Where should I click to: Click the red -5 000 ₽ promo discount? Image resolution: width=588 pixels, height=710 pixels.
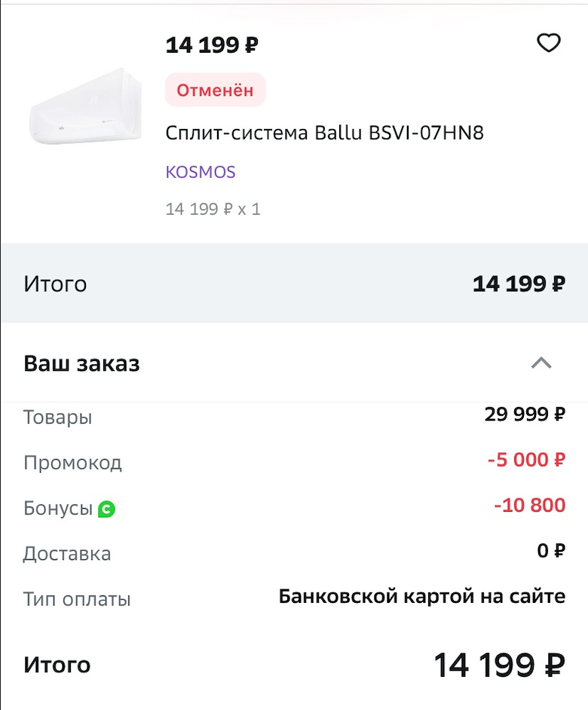click(526, 460)
